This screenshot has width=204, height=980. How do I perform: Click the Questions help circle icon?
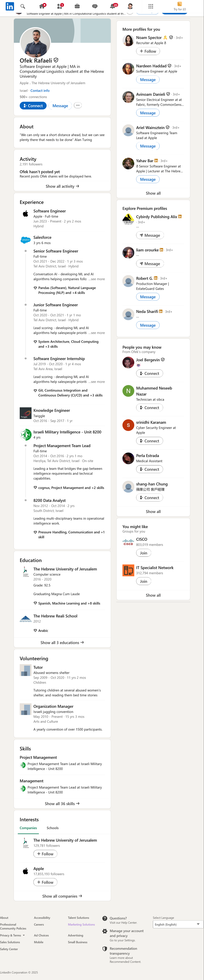click(x=105, y=918)
